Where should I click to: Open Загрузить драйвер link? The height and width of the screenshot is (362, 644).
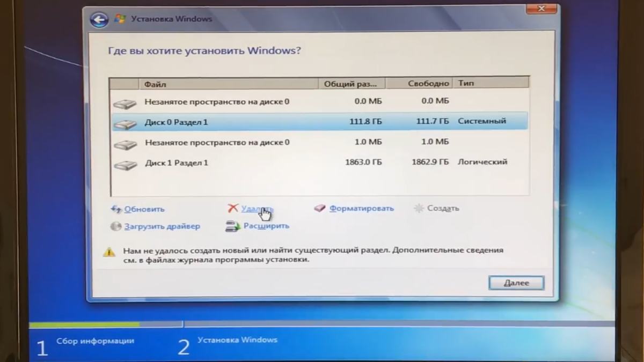click(x=162, y=226)
